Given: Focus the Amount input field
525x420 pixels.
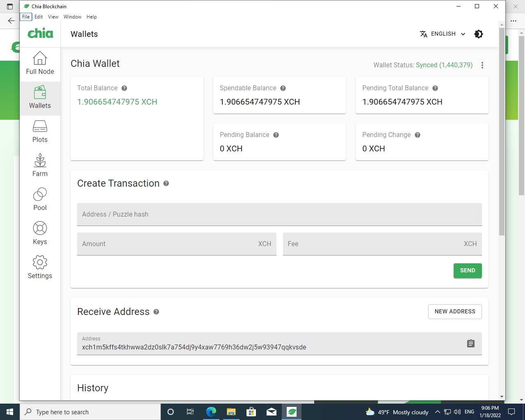Looking at the screenshot, I should click(x=177, y=244).
